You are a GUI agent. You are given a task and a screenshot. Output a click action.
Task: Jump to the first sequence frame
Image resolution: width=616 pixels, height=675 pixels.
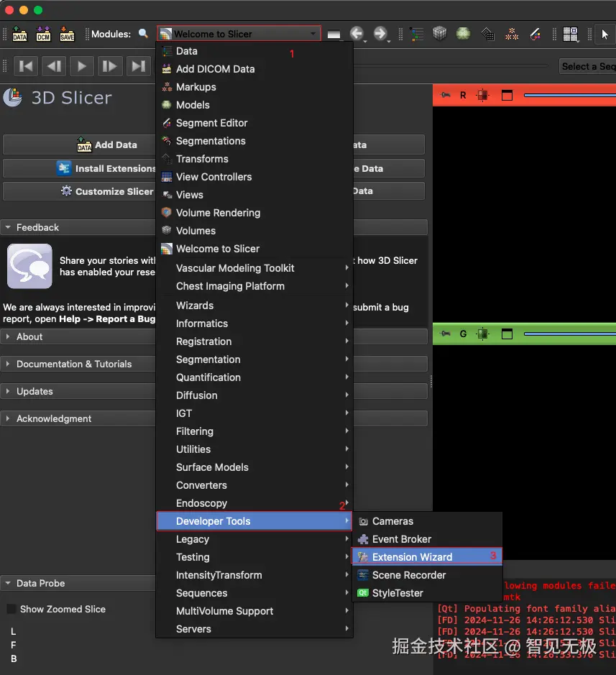26,66
